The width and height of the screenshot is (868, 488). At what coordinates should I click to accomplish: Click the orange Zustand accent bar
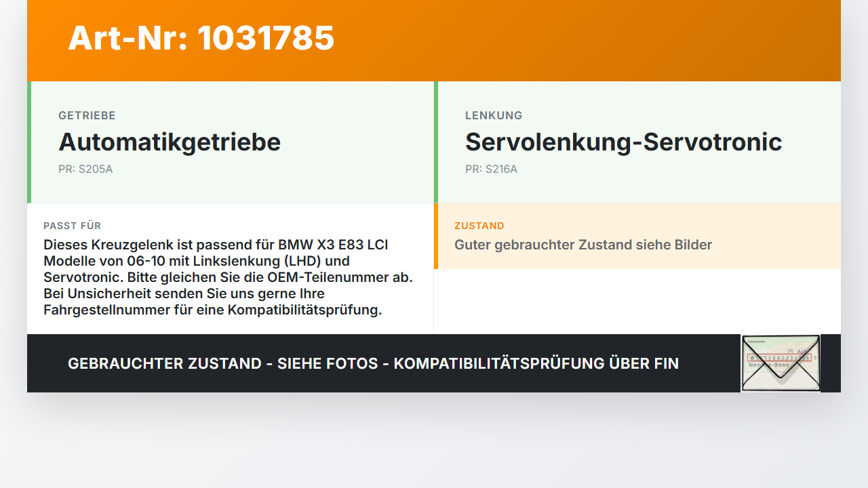coord(436,236)
